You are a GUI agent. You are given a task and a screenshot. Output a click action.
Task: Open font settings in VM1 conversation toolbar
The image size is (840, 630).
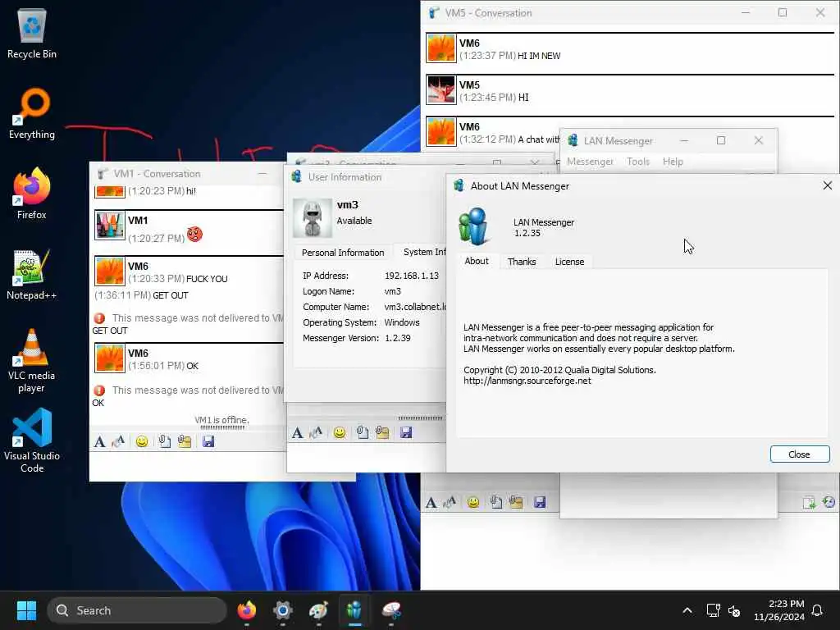click(99, 441)
